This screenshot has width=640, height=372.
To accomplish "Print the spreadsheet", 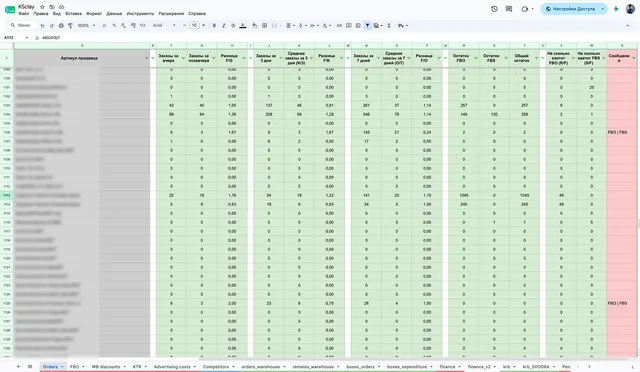I will pos(61,25).
